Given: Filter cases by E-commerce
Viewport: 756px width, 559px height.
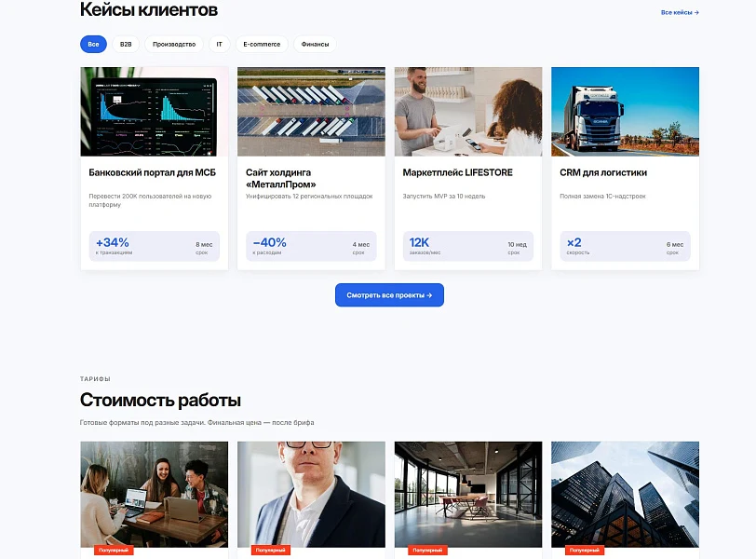Looking at the screenshot, I should pyautogui.click(x=262, y=45).
